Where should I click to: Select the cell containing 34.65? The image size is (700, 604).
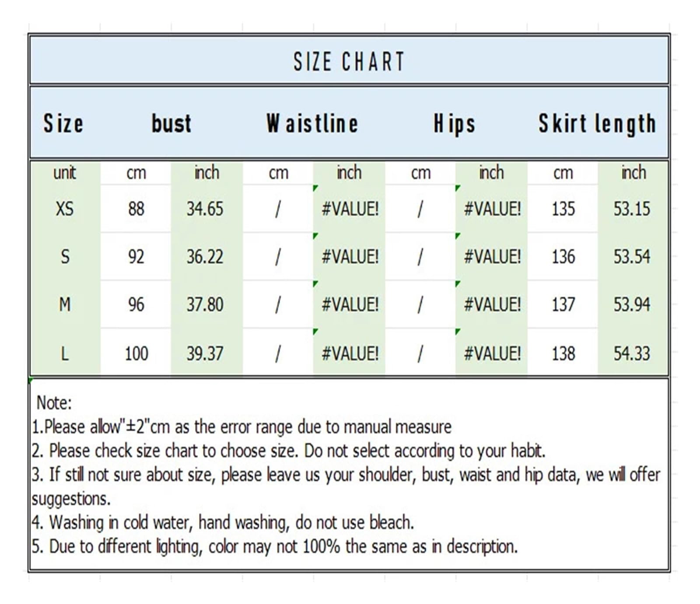[206, 209]
